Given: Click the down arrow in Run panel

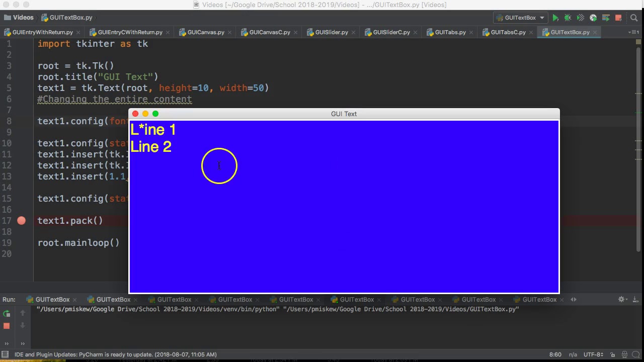Looking at the screenshot, I should coord(23,326).
